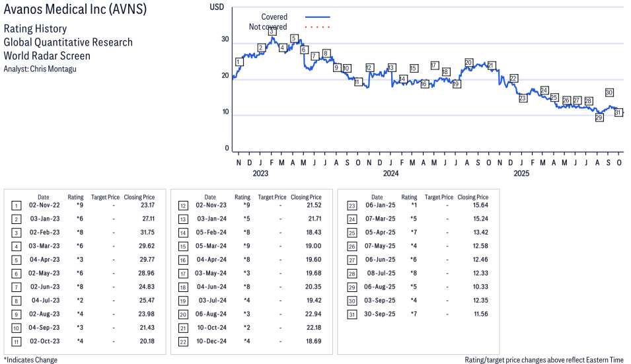Click chart marker 31 at the line end
The image size is (631, 364).
pos(618,112)
